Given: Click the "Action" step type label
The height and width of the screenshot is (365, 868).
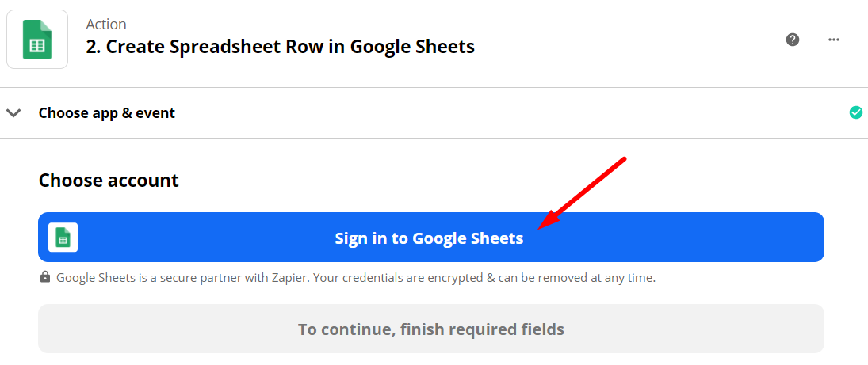Looking at the screenshot, I should [106, 25].
